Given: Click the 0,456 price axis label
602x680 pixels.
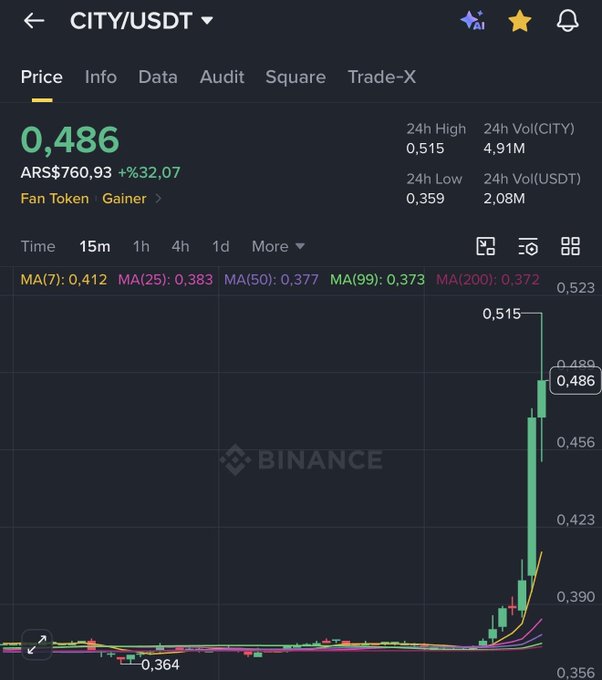Looking at the screenshot, I should coord(576,442).
